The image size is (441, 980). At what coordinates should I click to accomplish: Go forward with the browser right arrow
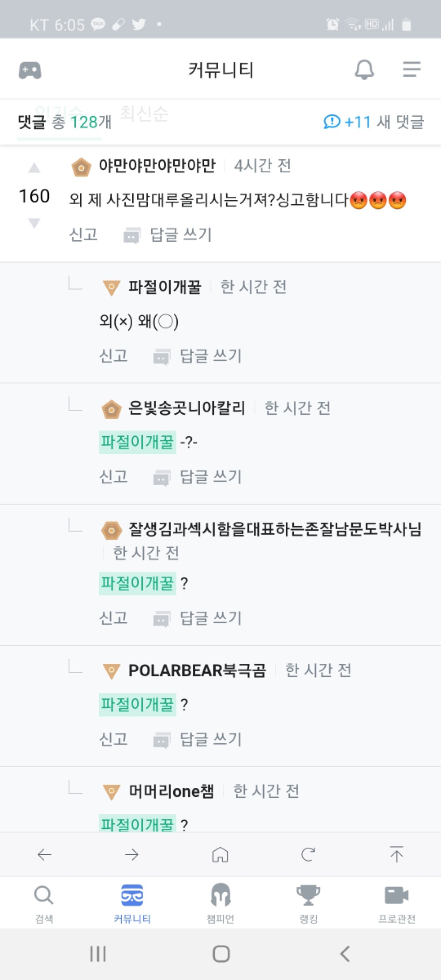(132, 855)
